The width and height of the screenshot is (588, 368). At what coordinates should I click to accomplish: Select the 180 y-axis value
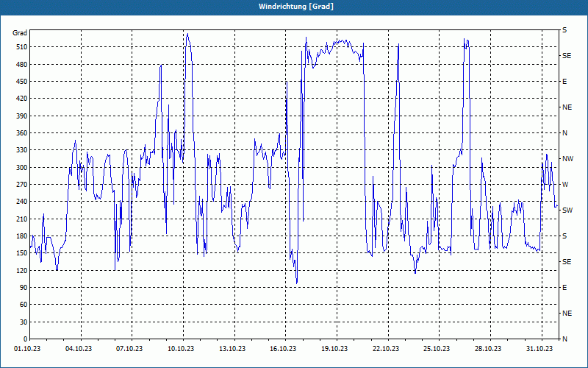(21, 236)
